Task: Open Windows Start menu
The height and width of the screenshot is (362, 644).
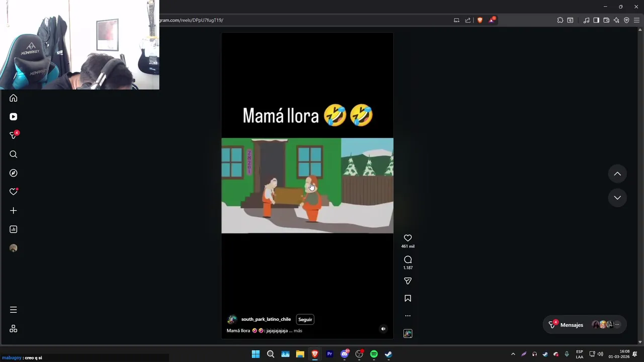Action: point(256,354)
